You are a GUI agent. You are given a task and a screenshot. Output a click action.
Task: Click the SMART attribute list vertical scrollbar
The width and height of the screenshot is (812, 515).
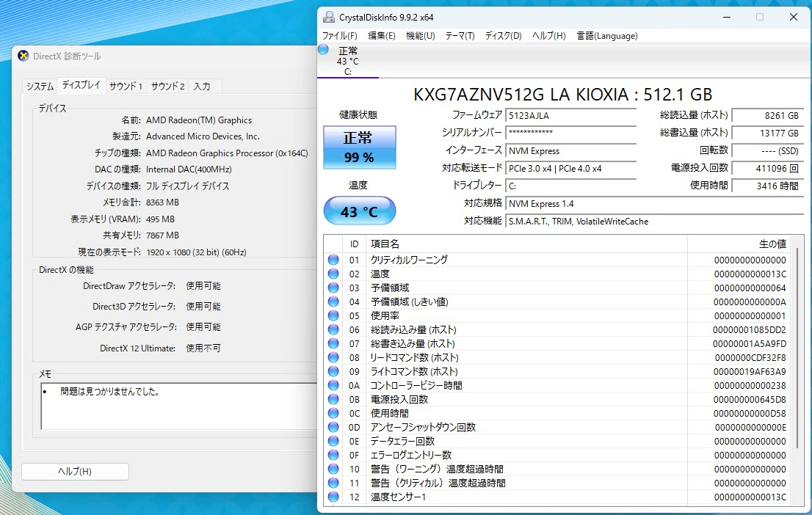(x=798, y=347)
